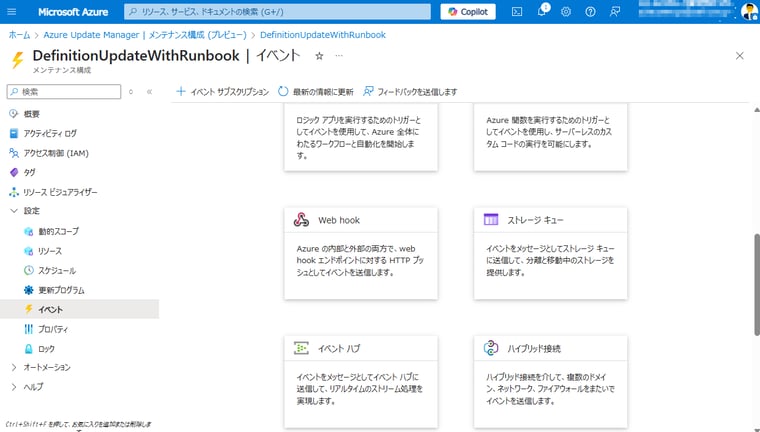Collapse the sidebar with double chevron
This screenshot has height=432, width=760.
(x=149, y=92)
